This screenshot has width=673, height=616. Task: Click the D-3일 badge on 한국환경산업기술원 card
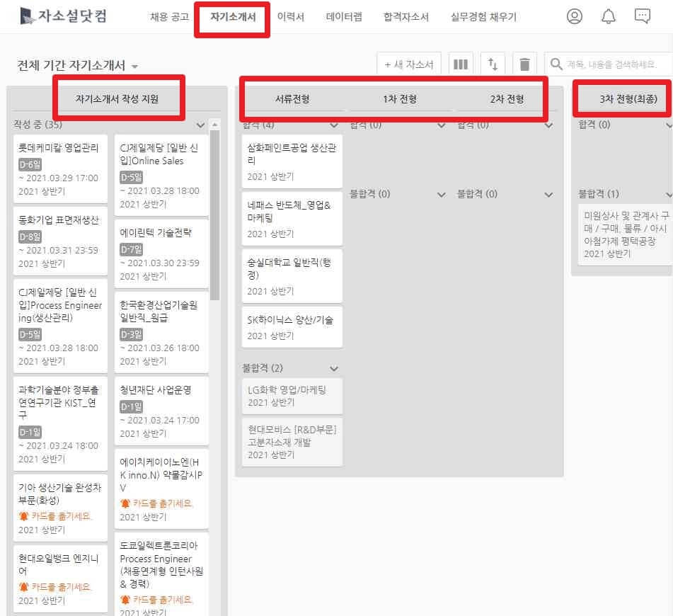pos(131,334)
